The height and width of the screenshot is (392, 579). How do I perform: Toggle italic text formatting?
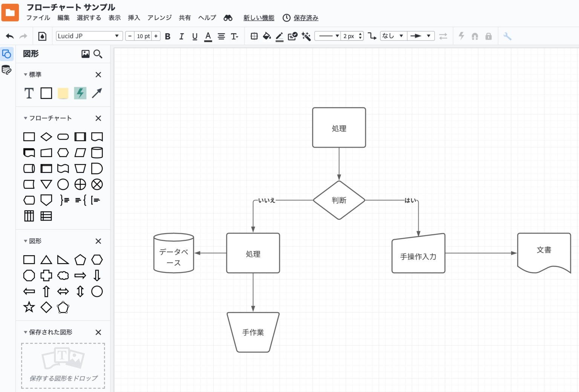pyautogui.click(x=181, y=36)
